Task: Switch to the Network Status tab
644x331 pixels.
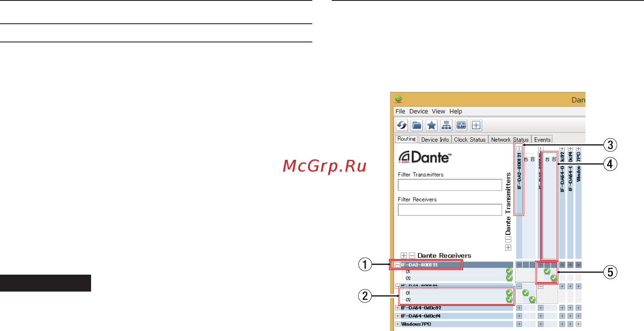Action: (510, 139)
